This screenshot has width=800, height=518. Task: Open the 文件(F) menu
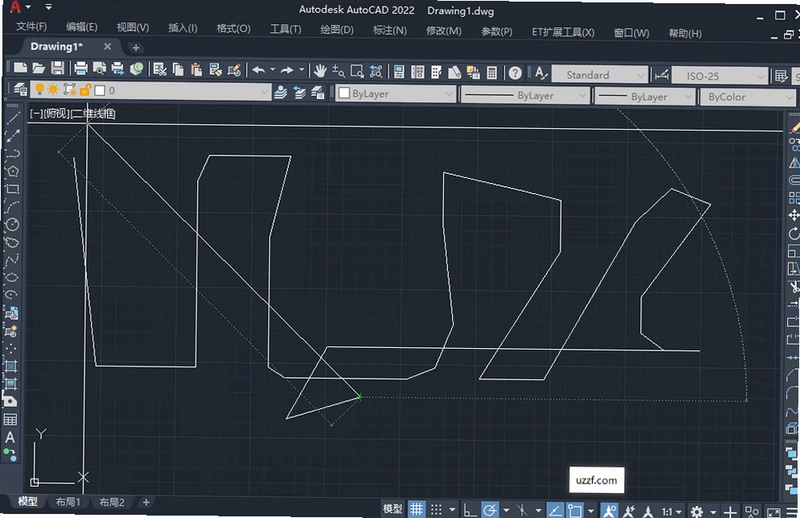31,26
